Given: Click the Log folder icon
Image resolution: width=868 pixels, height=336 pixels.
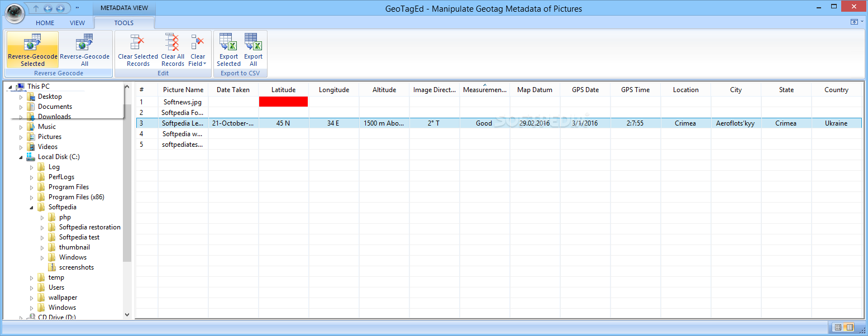Looking at the screenshot, I should click(41, 167).
